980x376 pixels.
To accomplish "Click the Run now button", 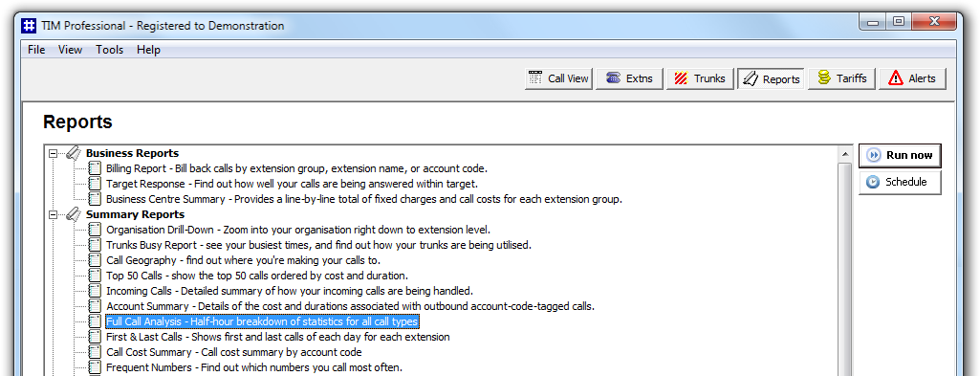I will click(900, 155).
